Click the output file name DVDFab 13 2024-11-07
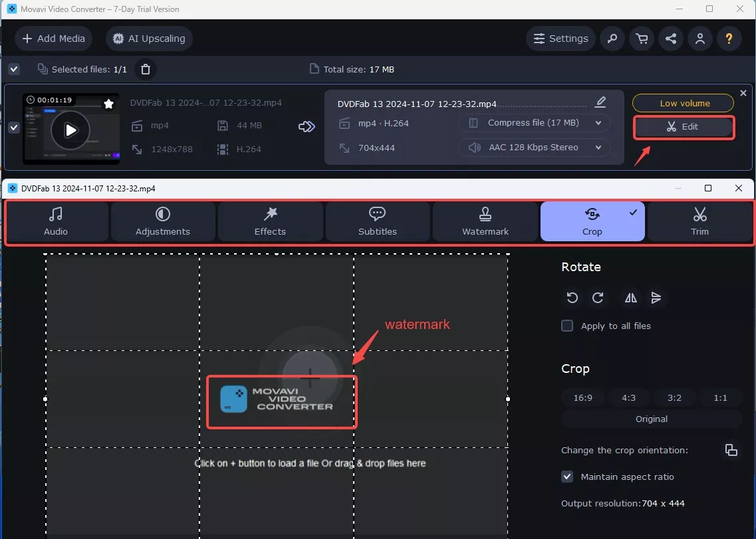The width and height of the screenshot is (756, 539). pyautogui.click(x=417, y=104)
